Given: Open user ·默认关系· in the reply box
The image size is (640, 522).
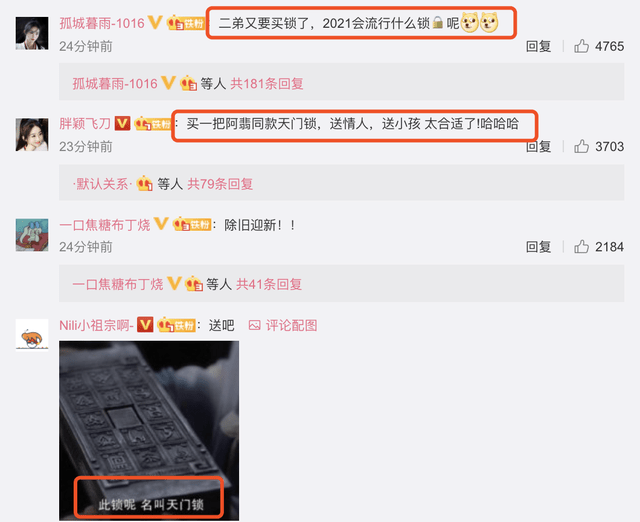Looking at the screenshot, I should point(102,184).
